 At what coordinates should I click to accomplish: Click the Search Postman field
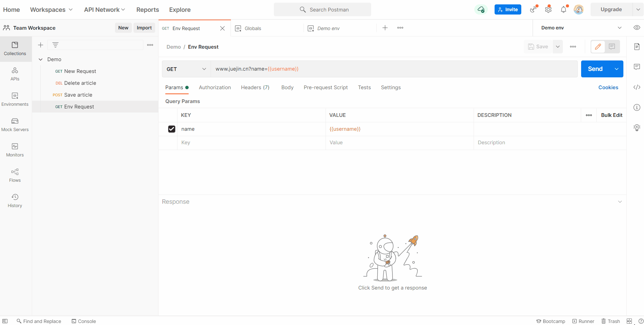(323, 9)
